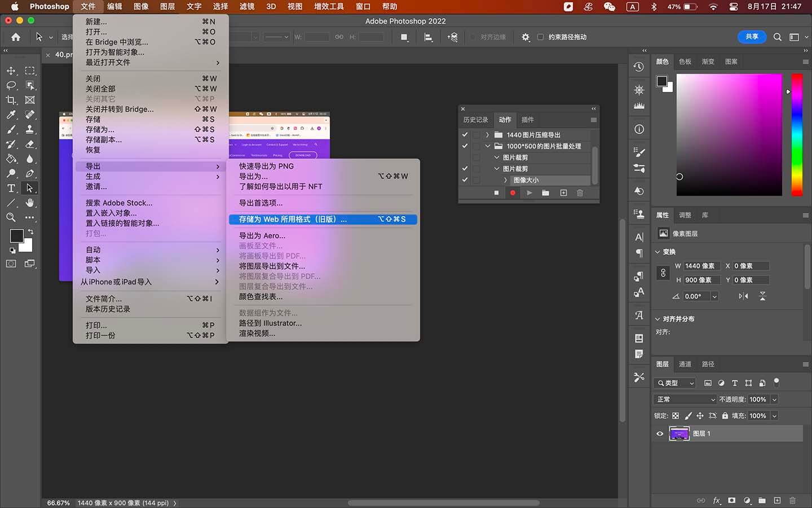Select the Object Selection tool
812x508 pixels.
pyautogui.click(x=30, y=85)
